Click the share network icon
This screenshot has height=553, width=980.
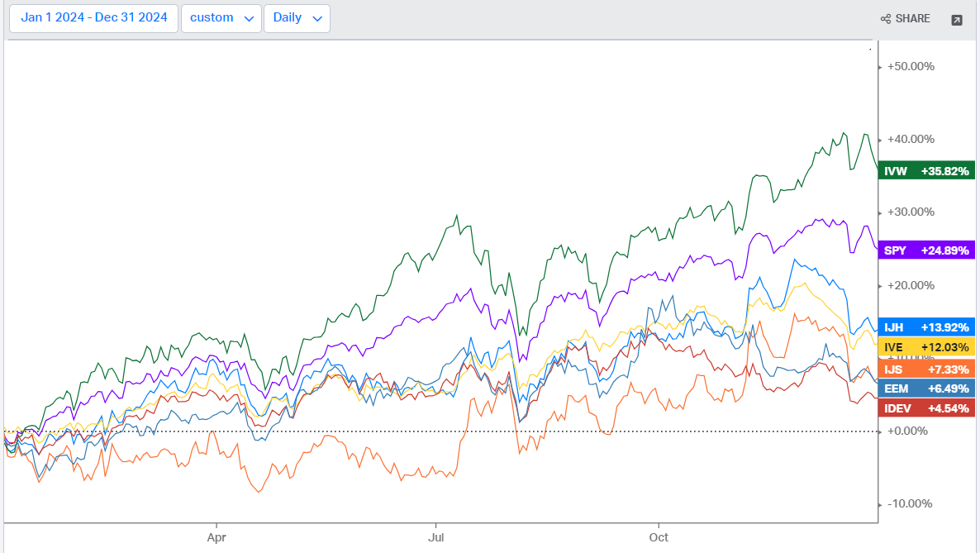tap(886, 19)
